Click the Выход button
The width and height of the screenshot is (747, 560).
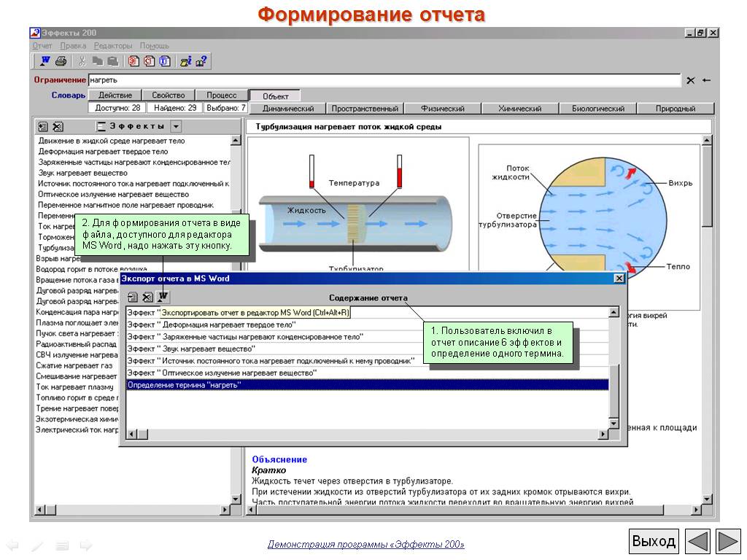(654, 542)
